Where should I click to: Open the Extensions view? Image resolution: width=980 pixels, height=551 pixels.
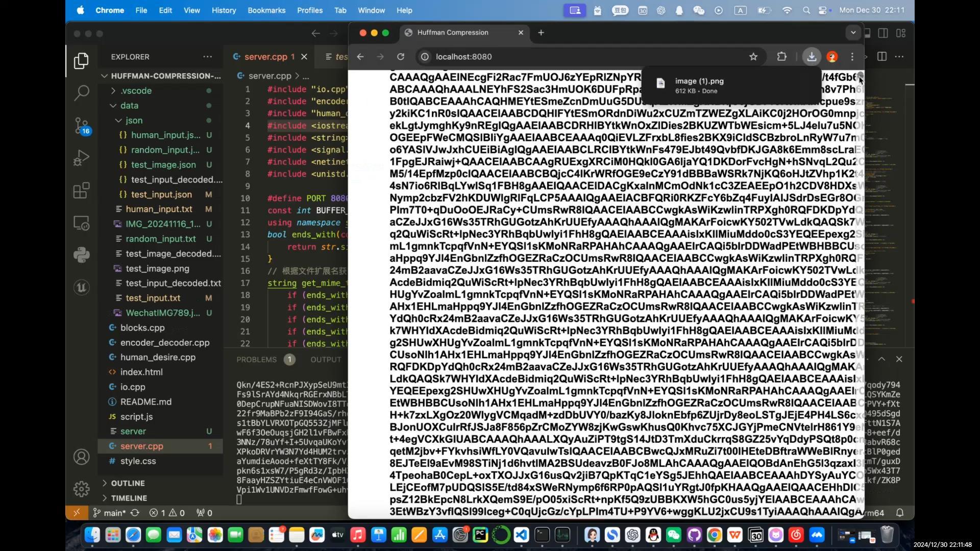coord(81,190)
